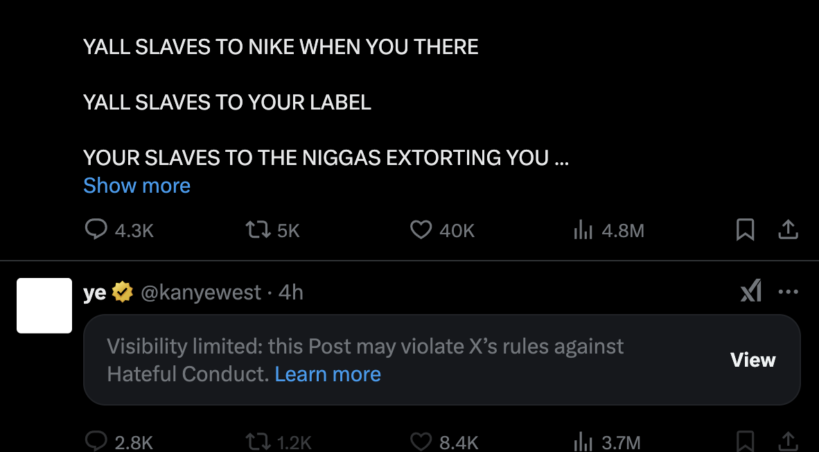This screenshot has height=452, width=819.
Task: Like the post with 40K likes
Action: point(421,230)
